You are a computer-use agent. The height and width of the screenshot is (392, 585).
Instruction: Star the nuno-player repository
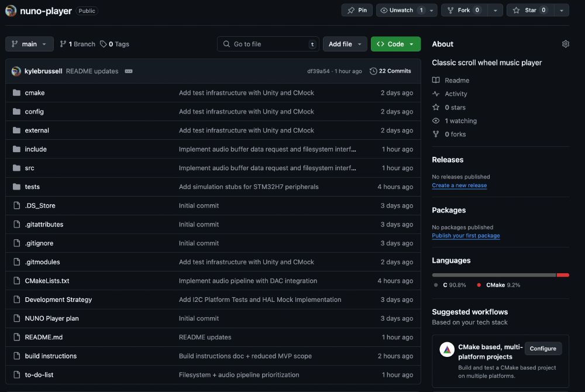[530, 10]
